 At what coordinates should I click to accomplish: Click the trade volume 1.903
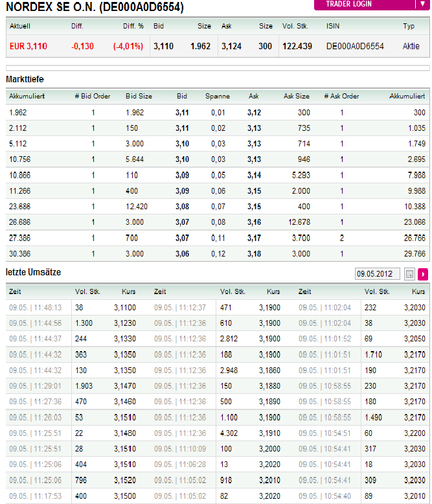click(x=84, y=385)
